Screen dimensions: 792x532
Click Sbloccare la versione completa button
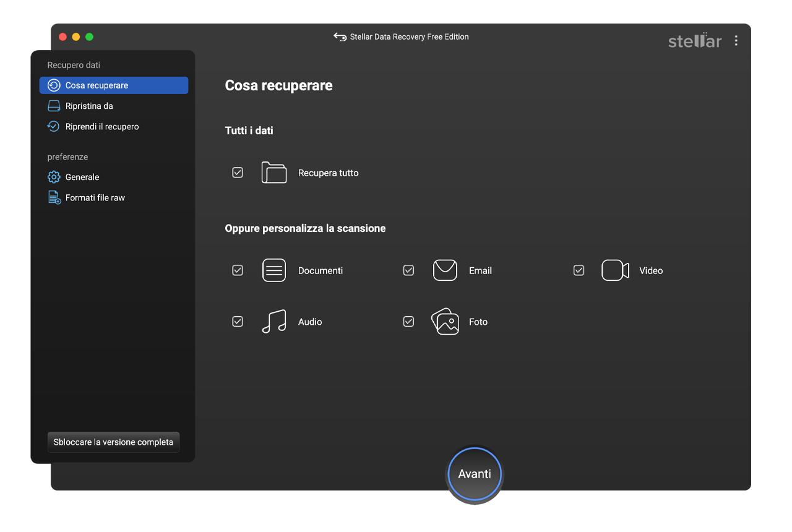coord(113,442)
